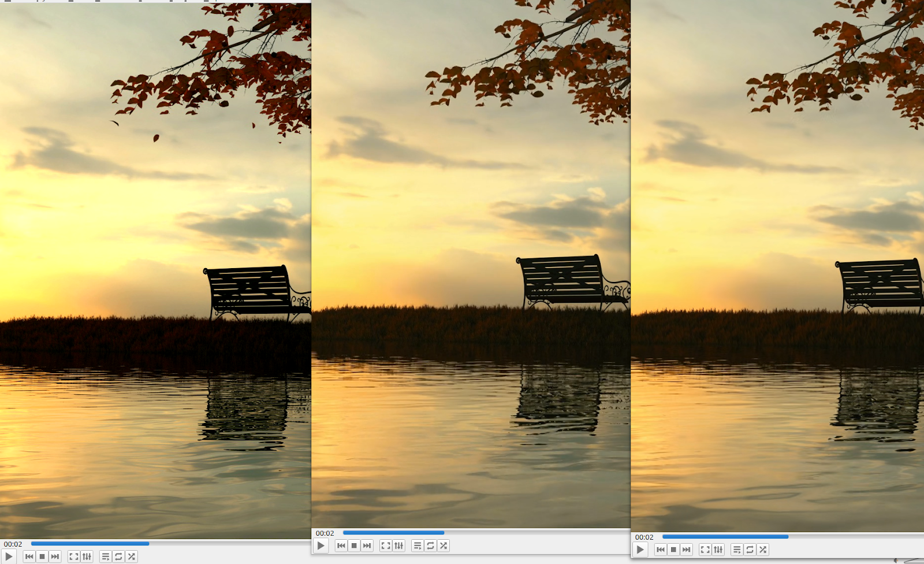The image size is (924, 564).
Task: Stop playback in the right VLC window
Action: 673,550
